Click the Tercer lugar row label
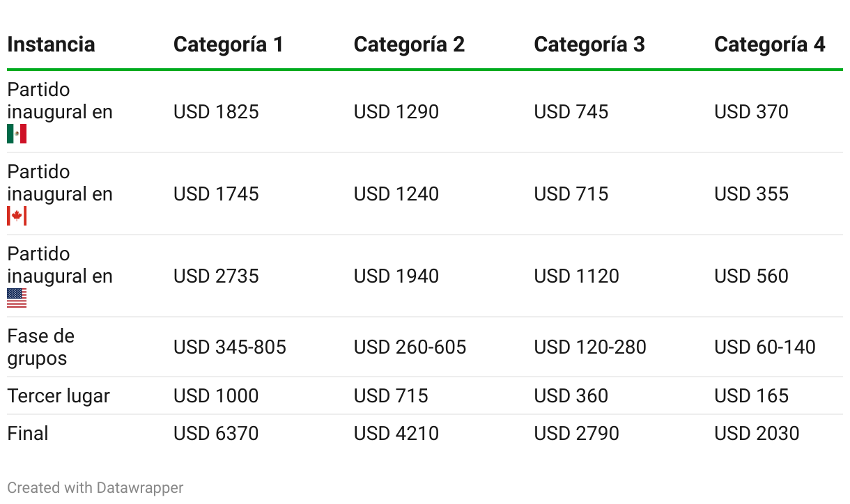 pos(59,396)
